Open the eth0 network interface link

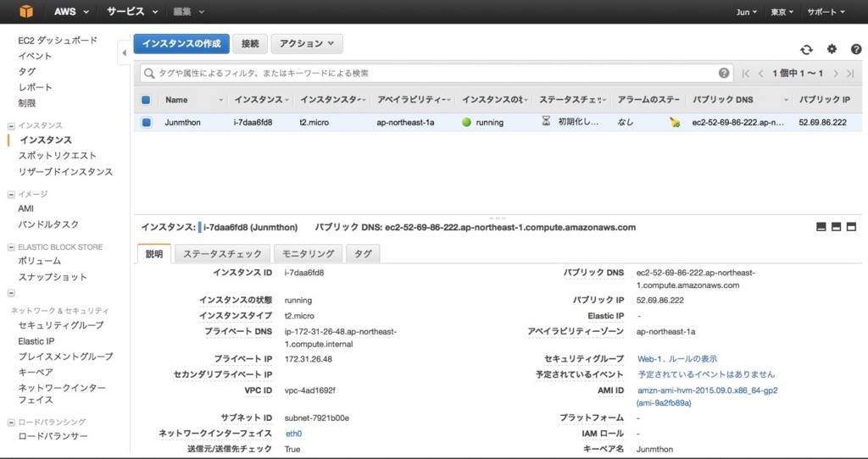(294, 434)
